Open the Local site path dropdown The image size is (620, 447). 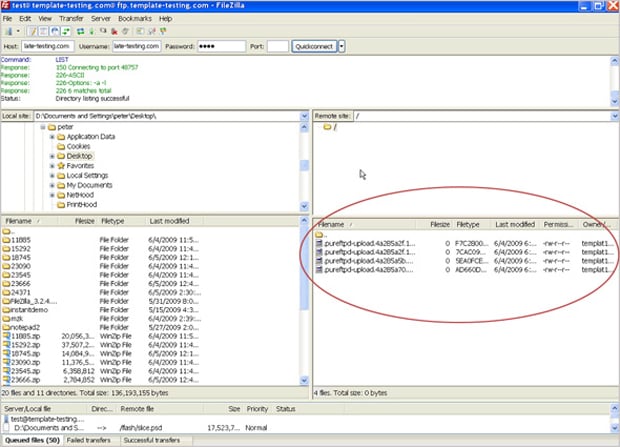[304, 116]
